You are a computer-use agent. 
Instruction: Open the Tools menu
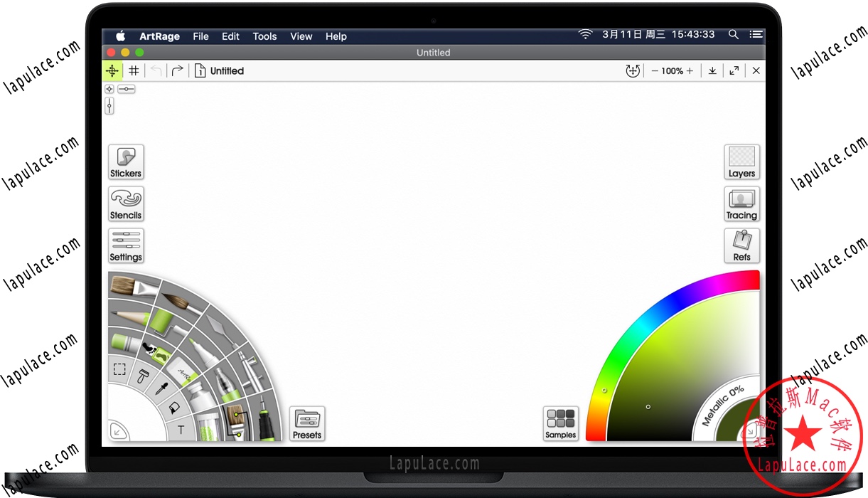[264, 36]
